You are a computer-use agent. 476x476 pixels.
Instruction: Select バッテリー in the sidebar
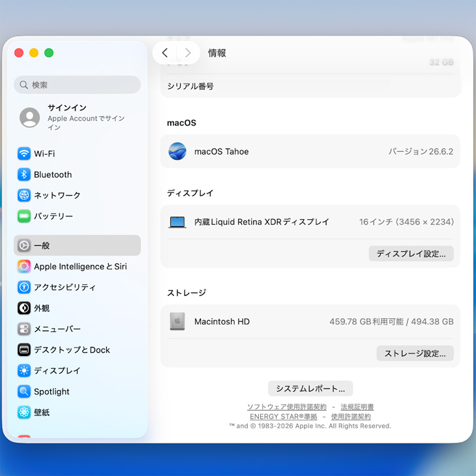[x=53, y=216]
